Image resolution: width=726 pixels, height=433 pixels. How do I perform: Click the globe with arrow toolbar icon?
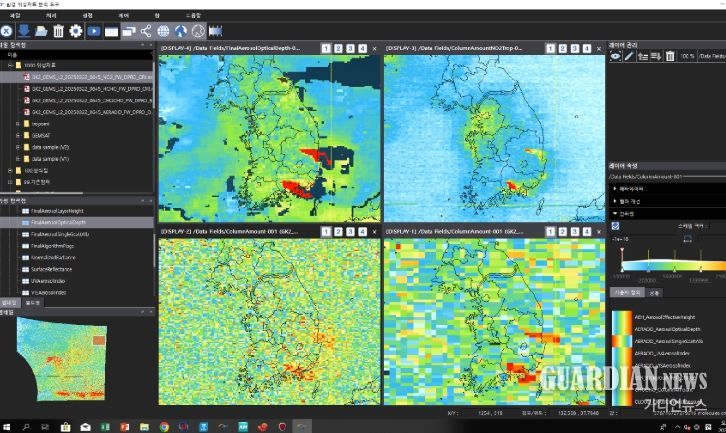coord(181,31)
